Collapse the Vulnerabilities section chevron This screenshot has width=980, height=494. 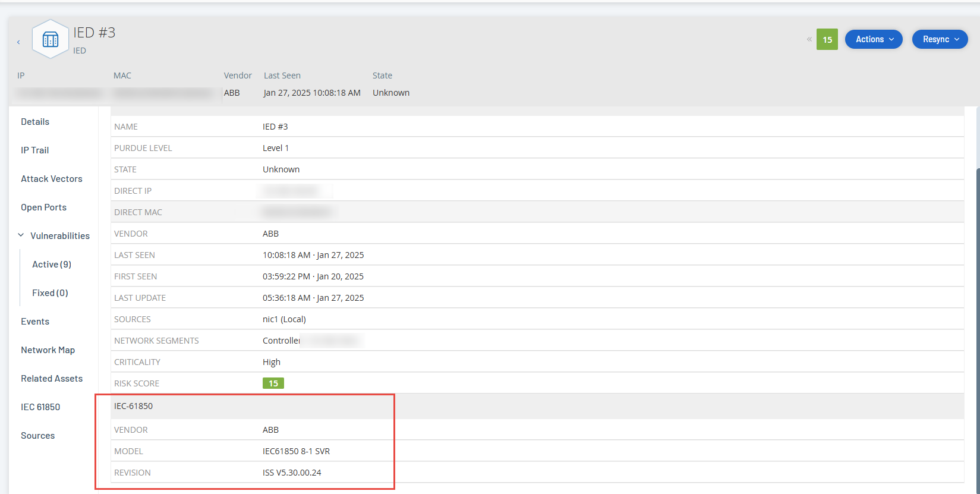click(x=21, y=235)
